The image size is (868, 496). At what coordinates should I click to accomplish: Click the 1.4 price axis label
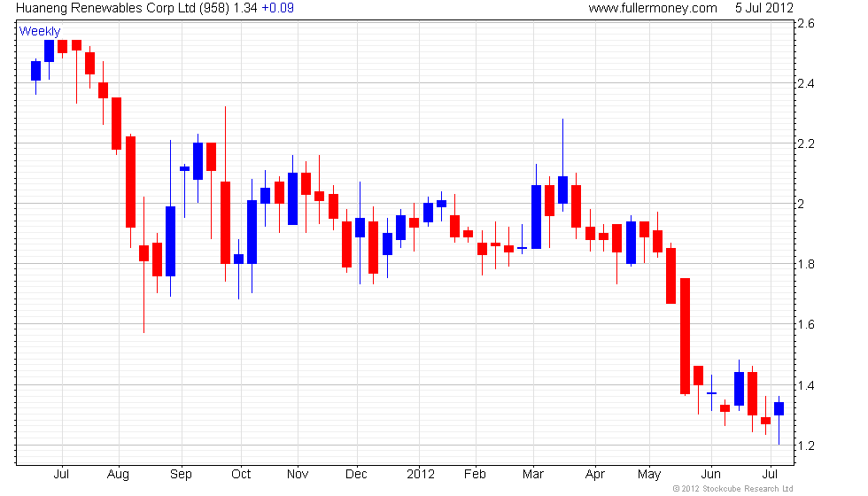click(805, 385)
